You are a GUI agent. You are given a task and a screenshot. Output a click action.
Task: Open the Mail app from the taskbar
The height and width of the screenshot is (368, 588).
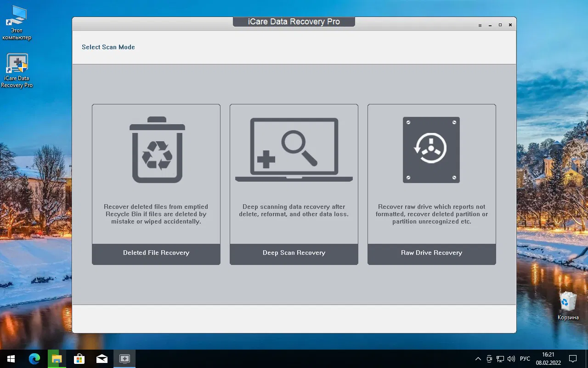point(102,359)
